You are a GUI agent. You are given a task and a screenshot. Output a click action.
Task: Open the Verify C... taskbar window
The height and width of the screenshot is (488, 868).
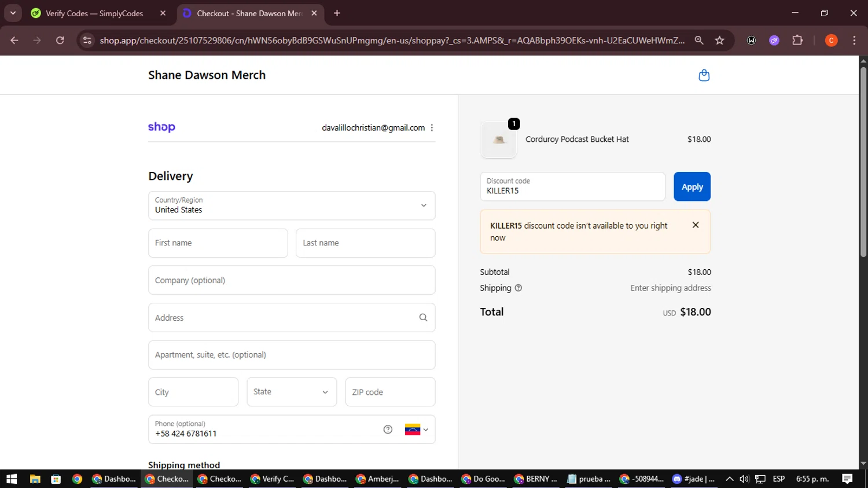coord(273,479)
